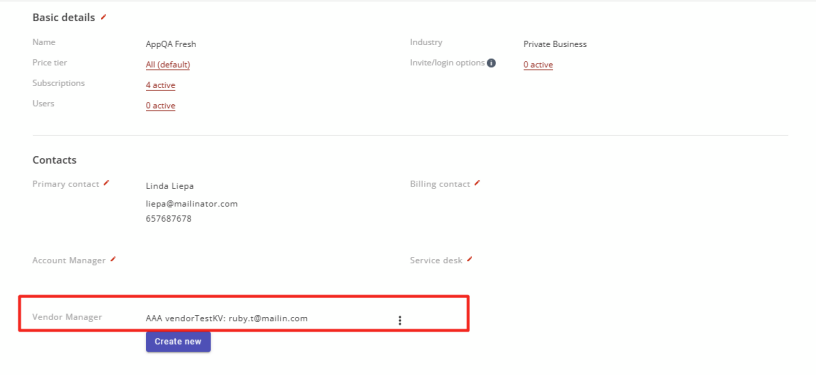Click the Contacts section heading
816x375 pixels.
pos(54,160)
